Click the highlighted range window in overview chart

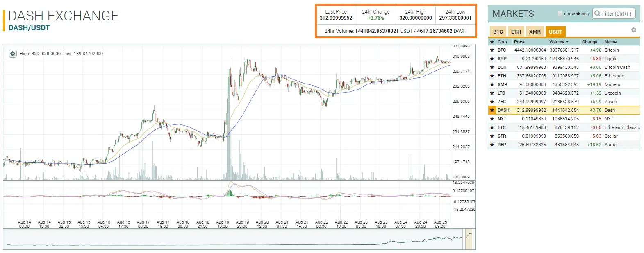coord(469,239)
